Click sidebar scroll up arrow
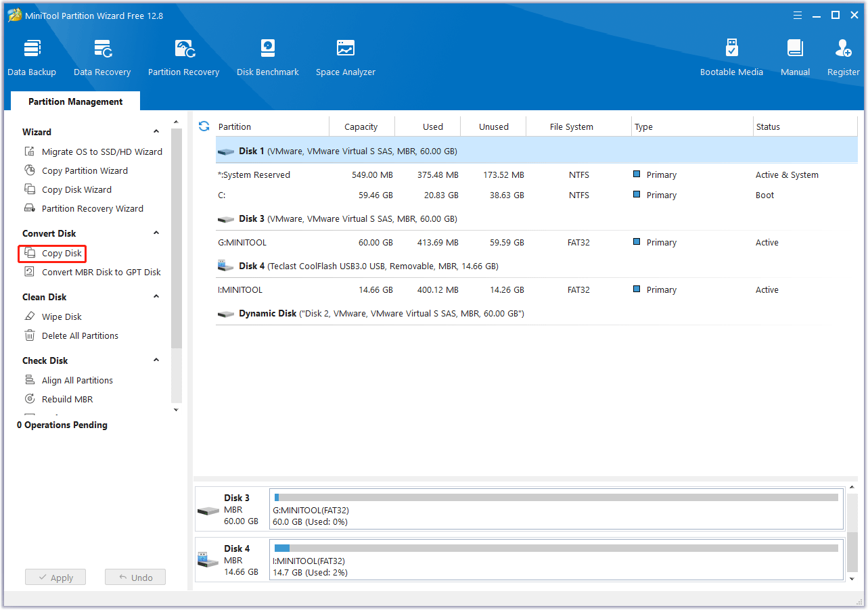The height and width of the screenshot is (610, 868). click(x=177, y=122)
